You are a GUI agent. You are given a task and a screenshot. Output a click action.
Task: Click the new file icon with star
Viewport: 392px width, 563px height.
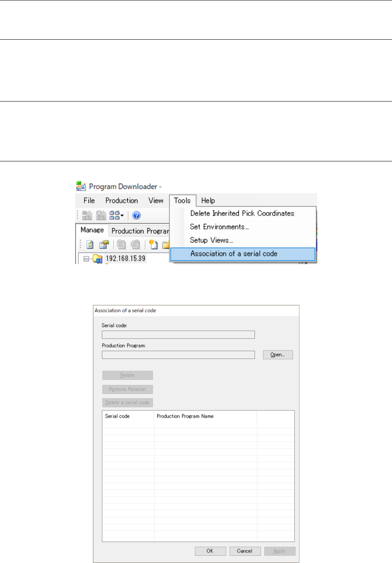tap(153, 244)
